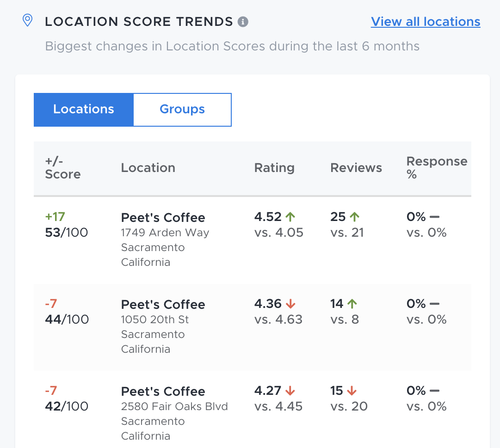Open the info tooltip icon beside Location Score Trends
Image resolution: width=500 pixels, height=448 pixels.
243,22
